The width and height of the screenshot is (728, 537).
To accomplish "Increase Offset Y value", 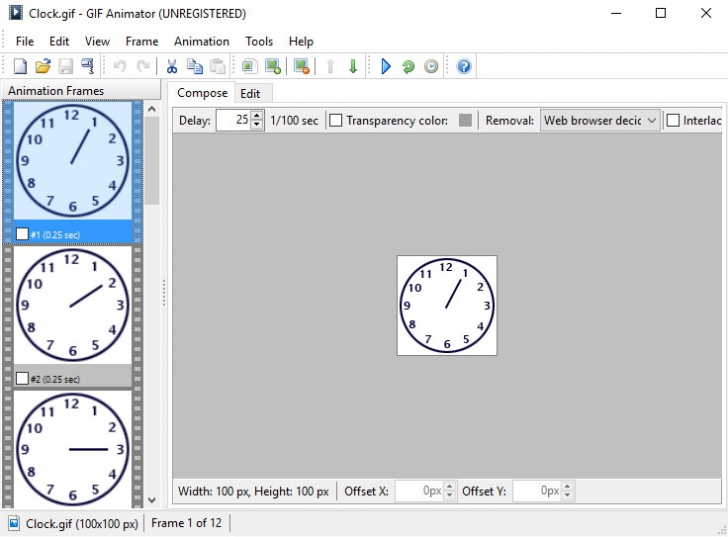I will (x=567, y=486).
